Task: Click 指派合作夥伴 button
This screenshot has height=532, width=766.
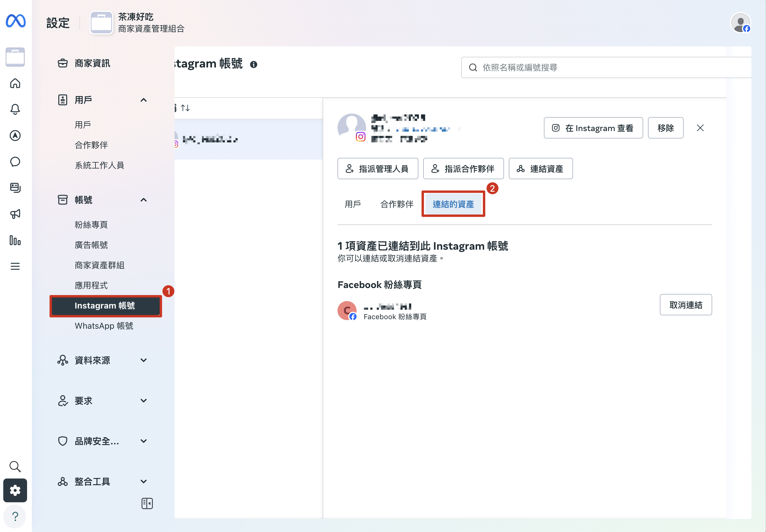Action: point(463,169)
